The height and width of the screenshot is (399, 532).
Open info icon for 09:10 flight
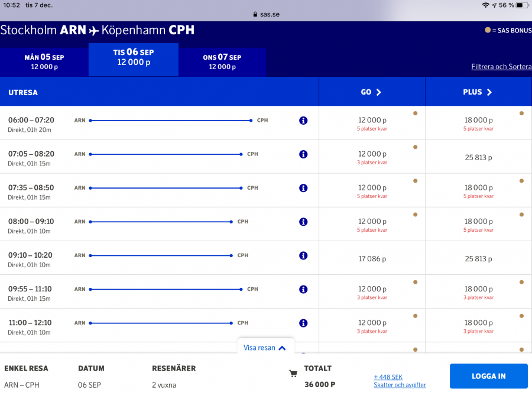point(303,255)
